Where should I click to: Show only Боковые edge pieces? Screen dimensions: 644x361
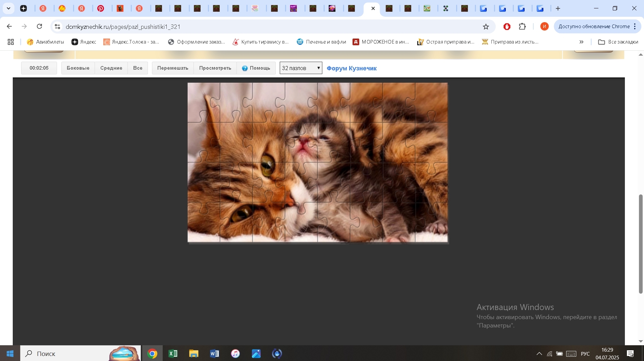tap(78, 68)
